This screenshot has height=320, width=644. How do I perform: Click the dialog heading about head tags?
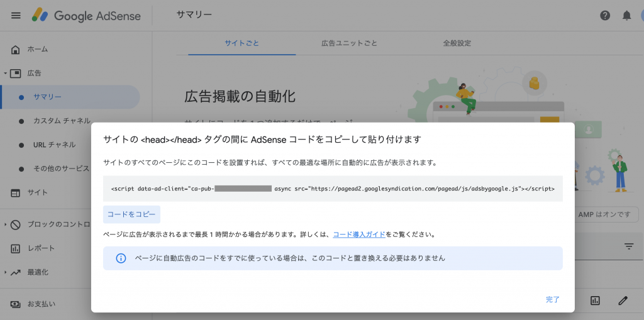[x=262, y=140]
